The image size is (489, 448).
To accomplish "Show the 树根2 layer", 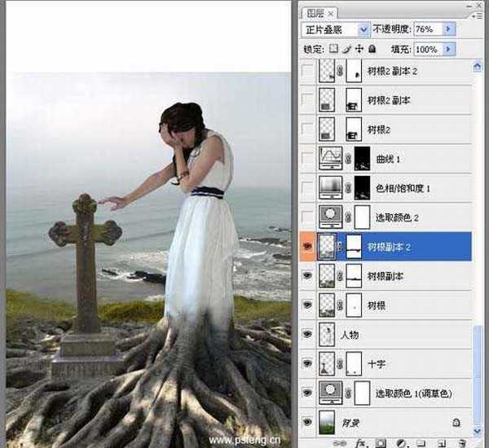I will [307, 129].
